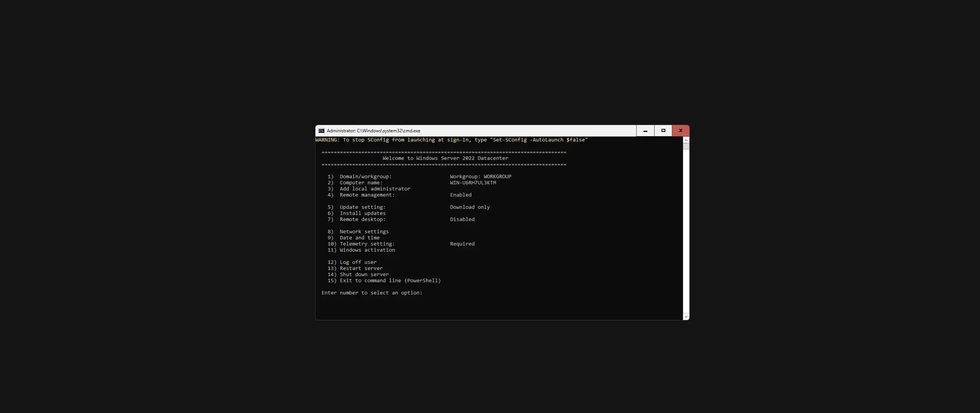The width and height of the screenshot is (980, 413).
Task: Choose option 11 Windows activation
Action: (x=361, y=250)
